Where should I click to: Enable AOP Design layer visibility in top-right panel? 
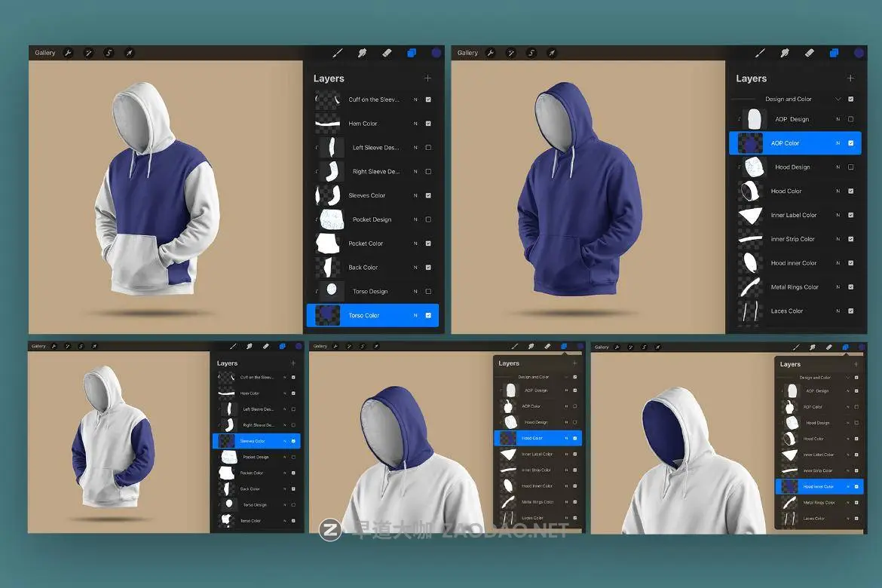(851, 119)
